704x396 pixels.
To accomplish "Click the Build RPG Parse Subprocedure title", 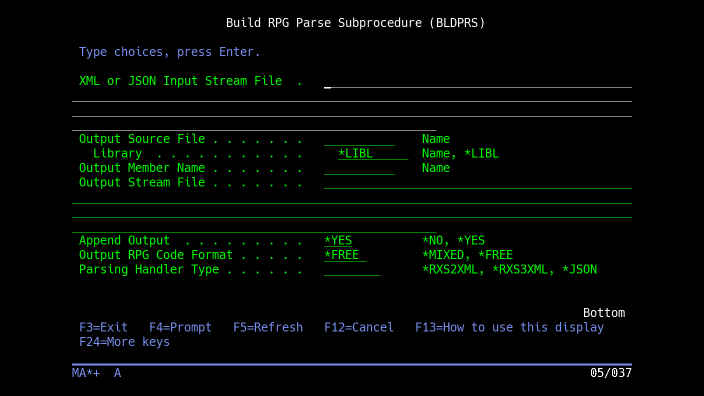I will (x=355, y=23).
